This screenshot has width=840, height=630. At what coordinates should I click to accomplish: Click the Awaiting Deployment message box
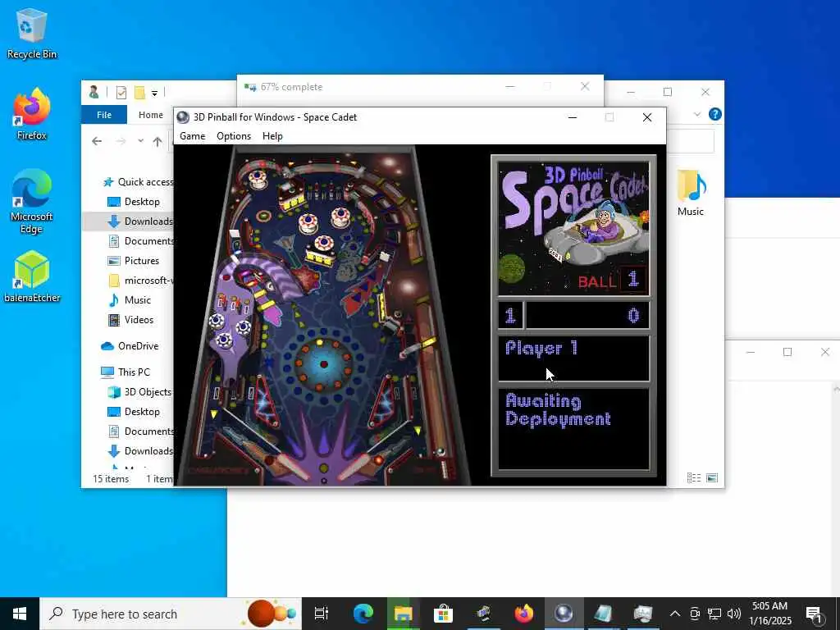click(x=573, y=428)
